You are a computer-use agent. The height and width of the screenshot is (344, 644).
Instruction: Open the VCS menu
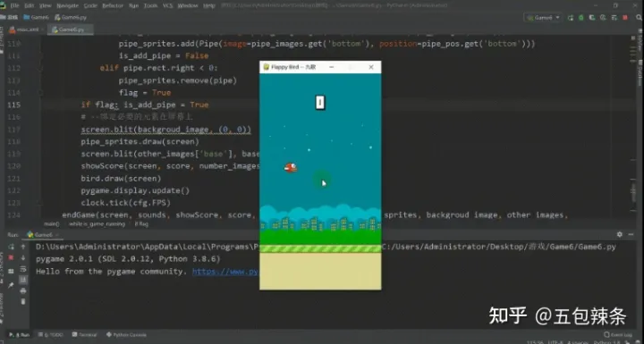[x=167, y=5]
